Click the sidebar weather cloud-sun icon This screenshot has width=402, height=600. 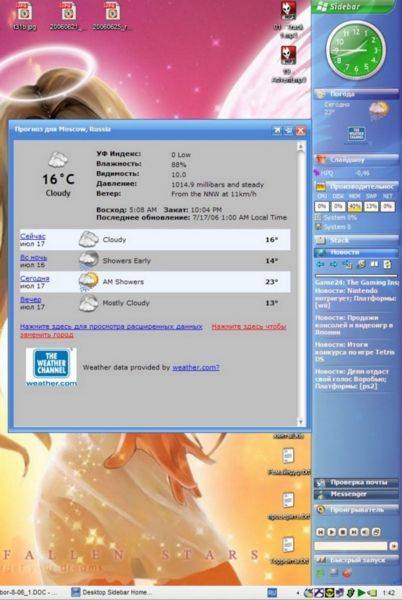click(379, 109)
